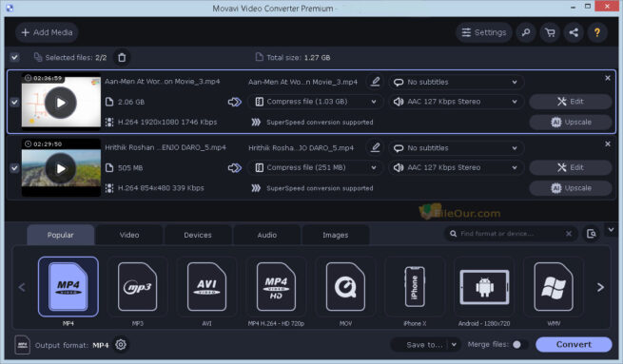Image resolution: width=623 pixels, height=364 pixels.
Task: Rename output Aan-Men At Wo..n Movie_3.mp4 with pencil icon
Action: (375, 82)
